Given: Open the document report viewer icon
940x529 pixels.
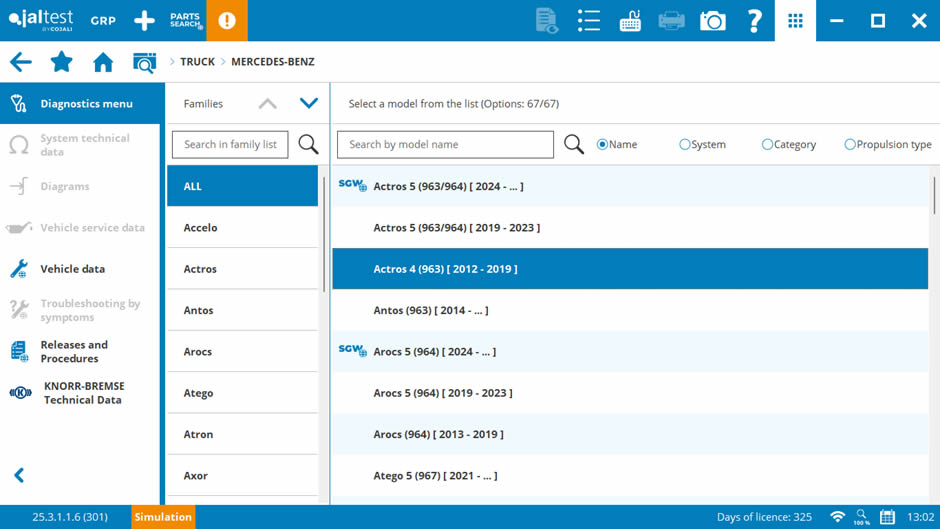Looking at the screenshot, I should pos(546,20).
